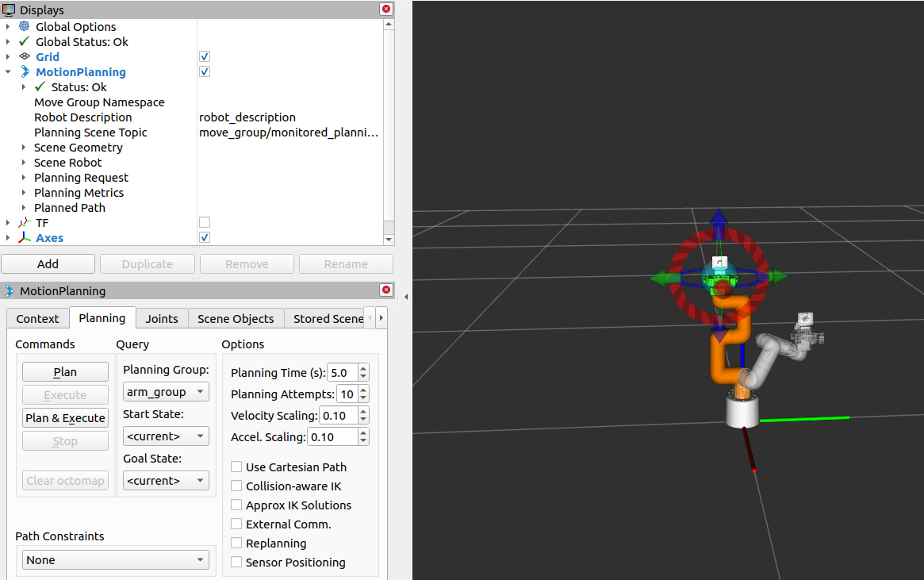Enable the TF display checkbox
This screenshot has width=924, height=580.
pos(205,222)
